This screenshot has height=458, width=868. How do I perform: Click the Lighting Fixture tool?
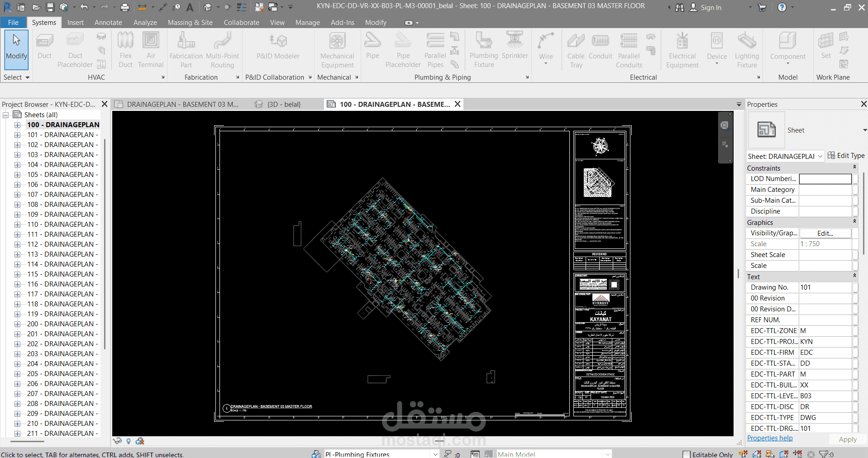tap(747, 50)
